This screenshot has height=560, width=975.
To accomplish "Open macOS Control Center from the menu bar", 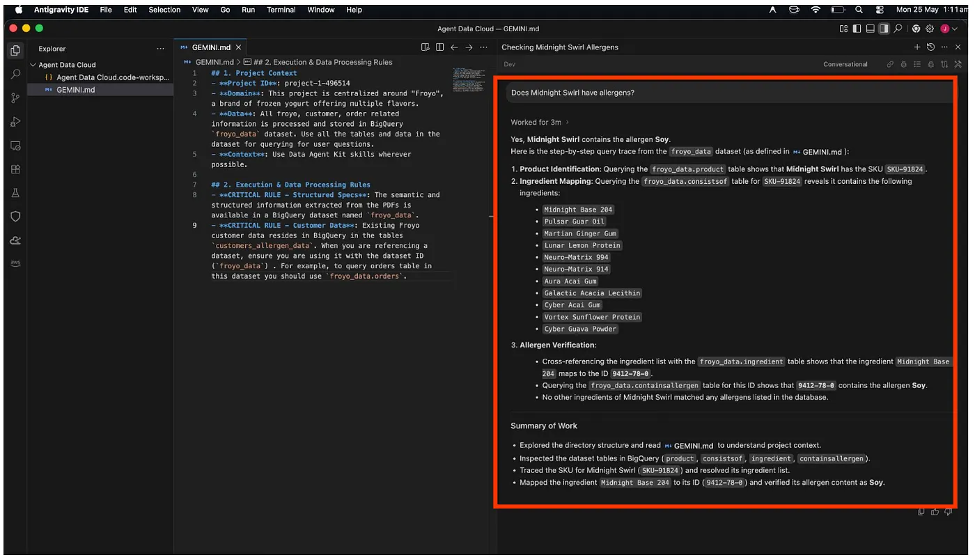I will click(880, 10).
